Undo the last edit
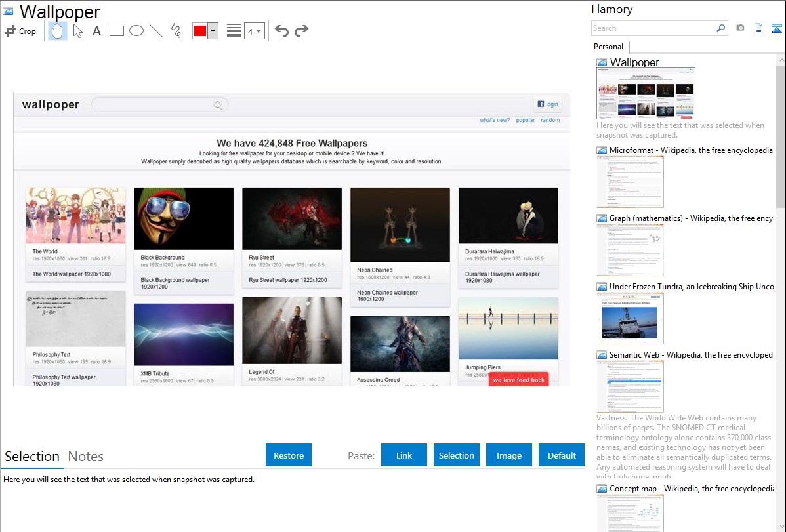This screenshot has width=786, height=532. tap(281, 31)
